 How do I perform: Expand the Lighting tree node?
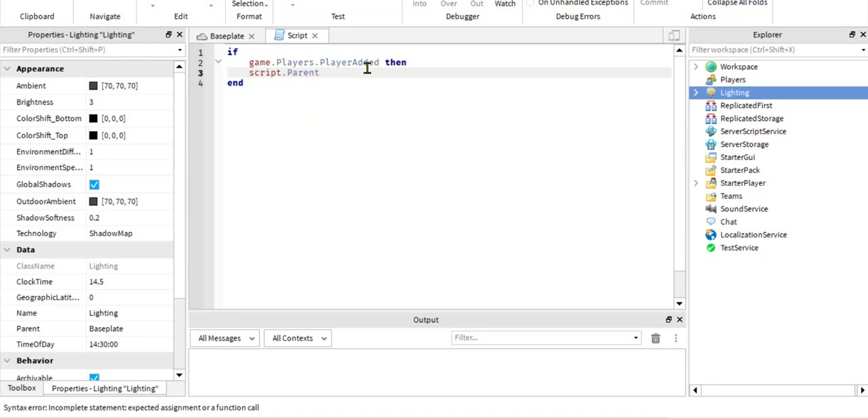[696, 92]
